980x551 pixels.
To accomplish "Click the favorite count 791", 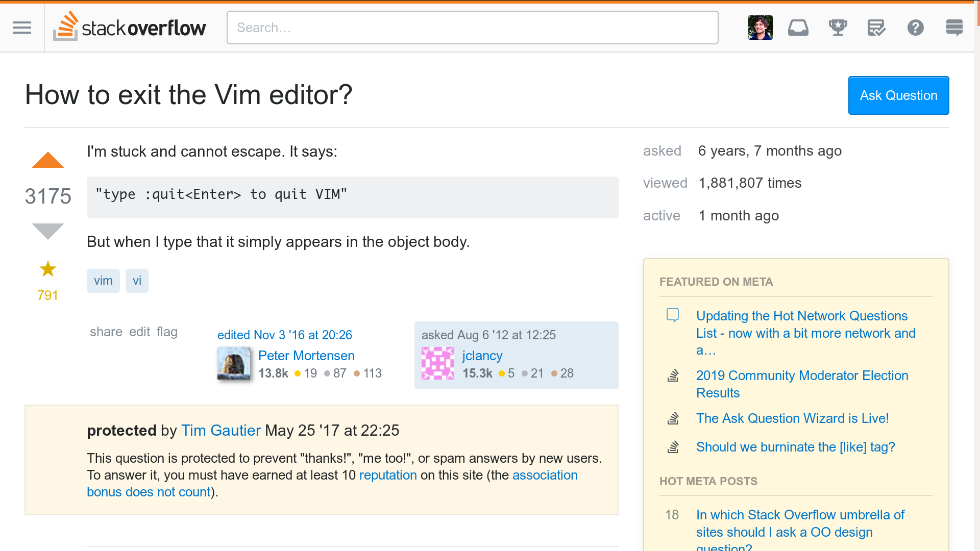I will click(48, 295).
